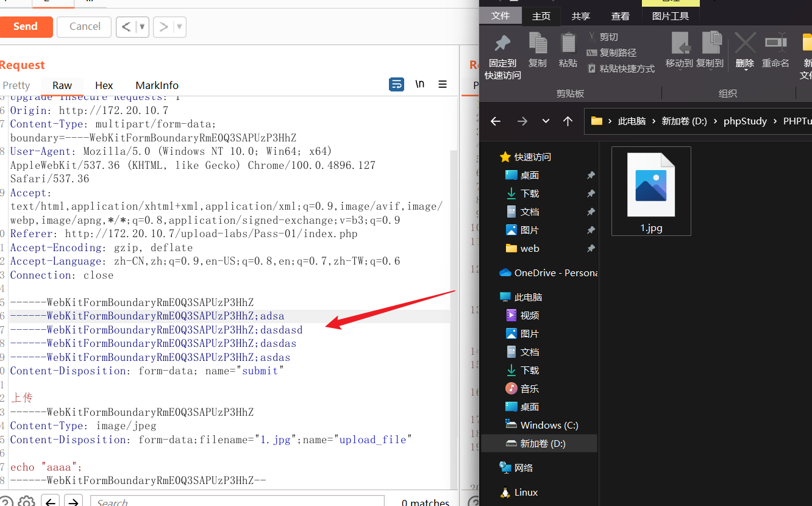Switch to the Raw tab in Request
Viewport: 812px width, 506px height.
(x=62, y=85)
